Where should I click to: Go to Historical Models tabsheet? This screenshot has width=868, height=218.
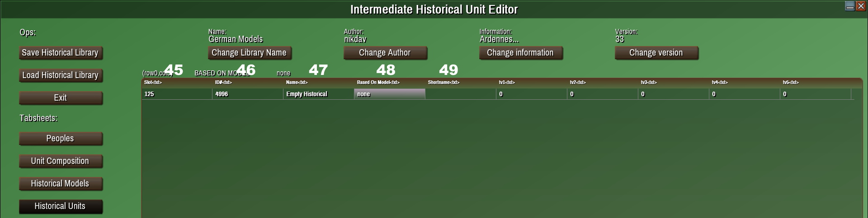60,184
